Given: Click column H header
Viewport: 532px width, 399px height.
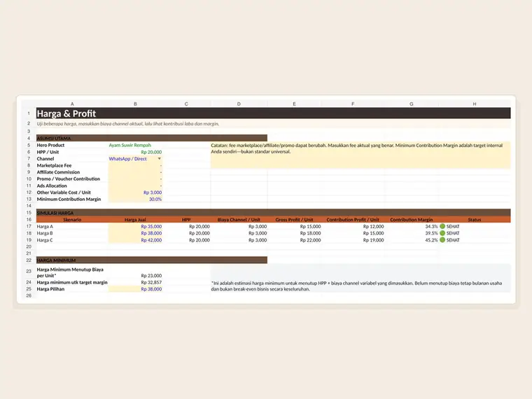Looking at the screenshot, I should (475, 104).
